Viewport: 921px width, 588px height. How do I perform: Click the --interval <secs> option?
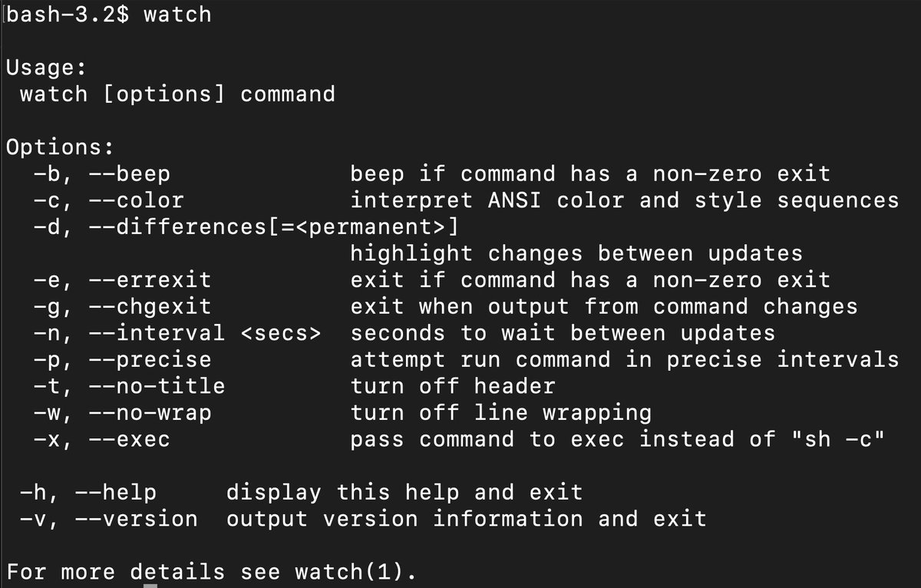tap(204, 332)
